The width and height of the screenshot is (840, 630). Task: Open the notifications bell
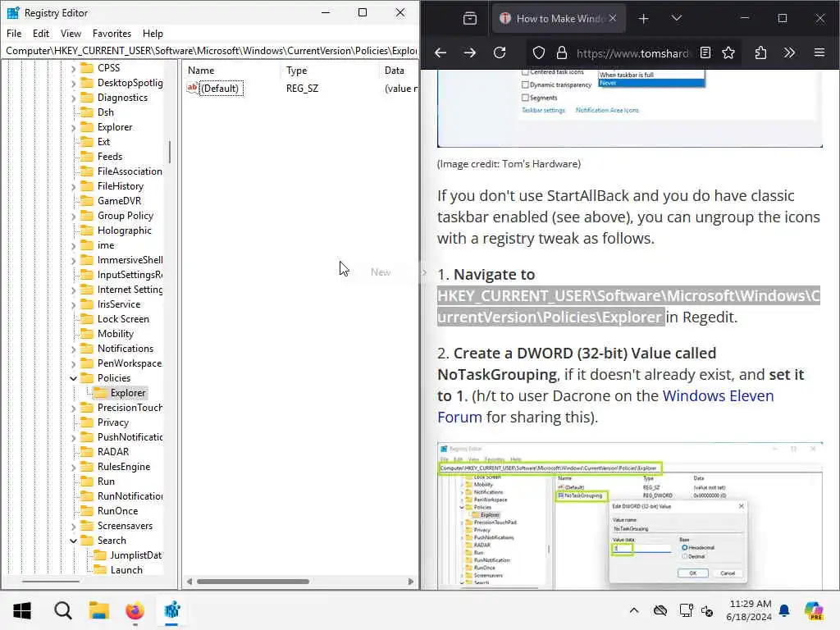pos(784,610)
